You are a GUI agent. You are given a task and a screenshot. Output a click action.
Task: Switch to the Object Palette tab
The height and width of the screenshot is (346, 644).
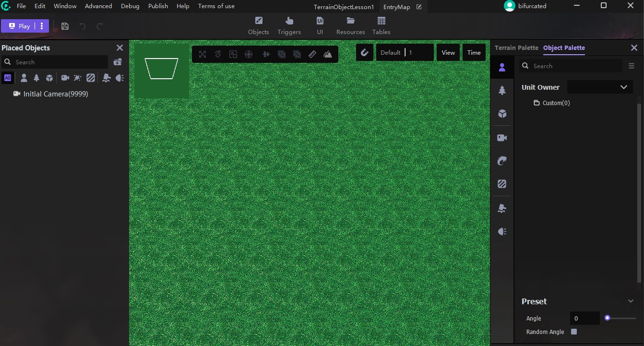(x=564, y=48)
